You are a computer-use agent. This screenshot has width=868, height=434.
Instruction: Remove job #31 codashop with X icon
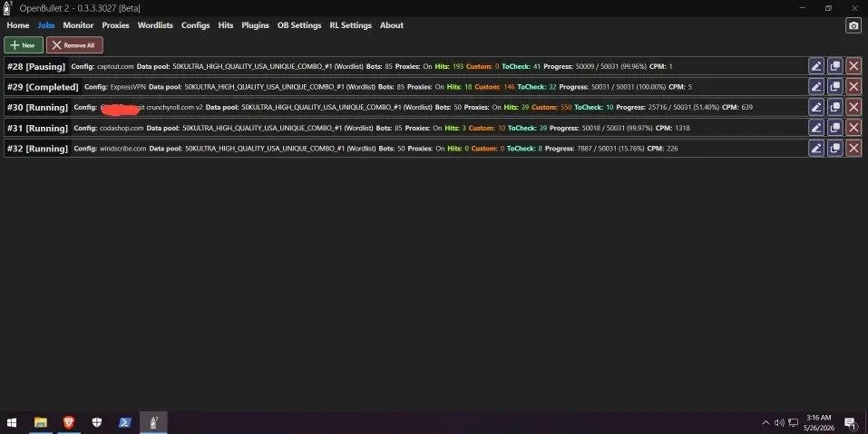853,128
